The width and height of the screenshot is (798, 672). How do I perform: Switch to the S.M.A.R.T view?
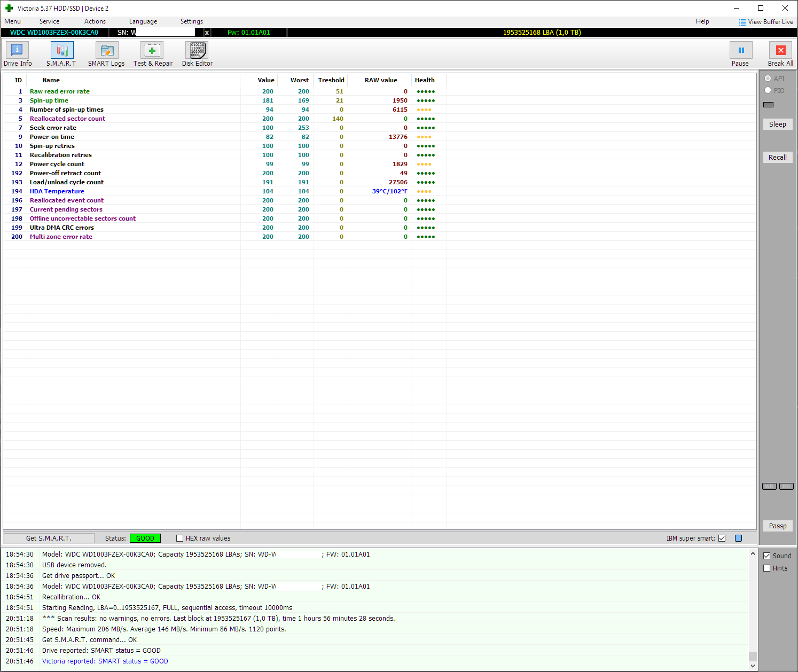pos(61,54)
